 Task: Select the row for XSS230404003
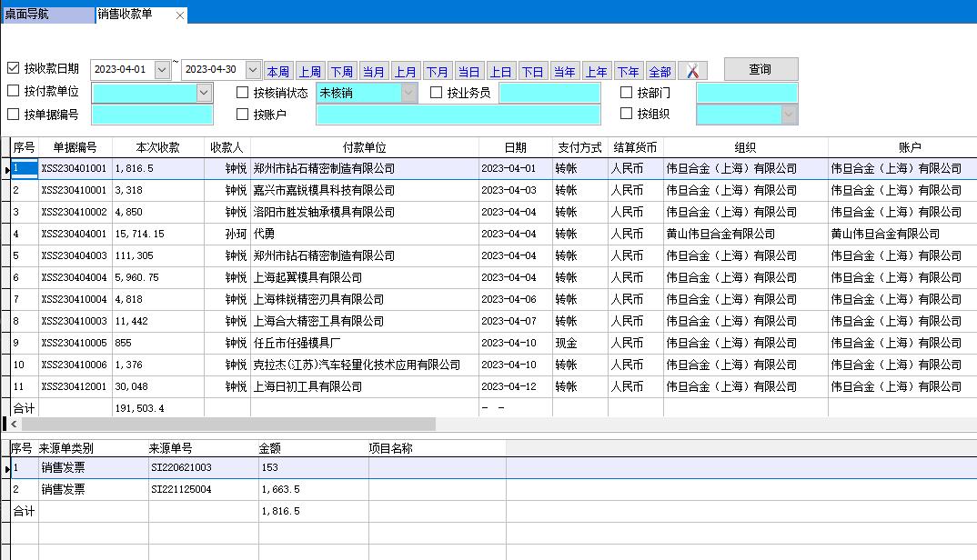coord(273,255)
